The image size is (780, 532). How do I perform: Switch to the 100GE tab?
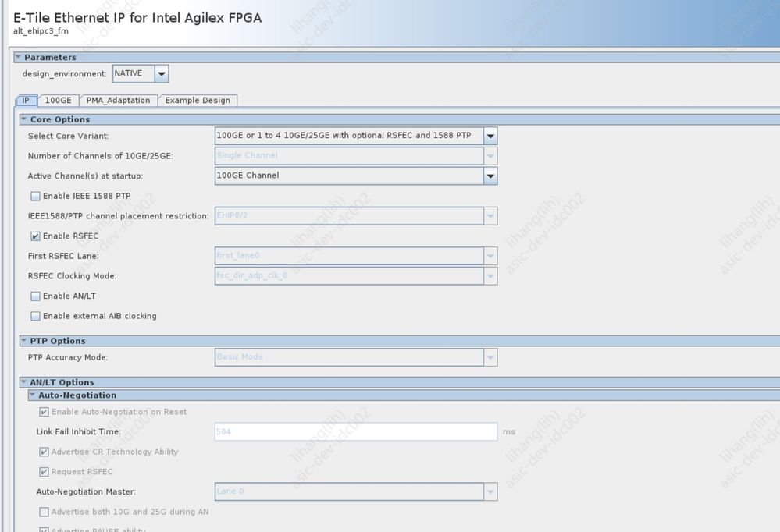[x=59, y=101]
